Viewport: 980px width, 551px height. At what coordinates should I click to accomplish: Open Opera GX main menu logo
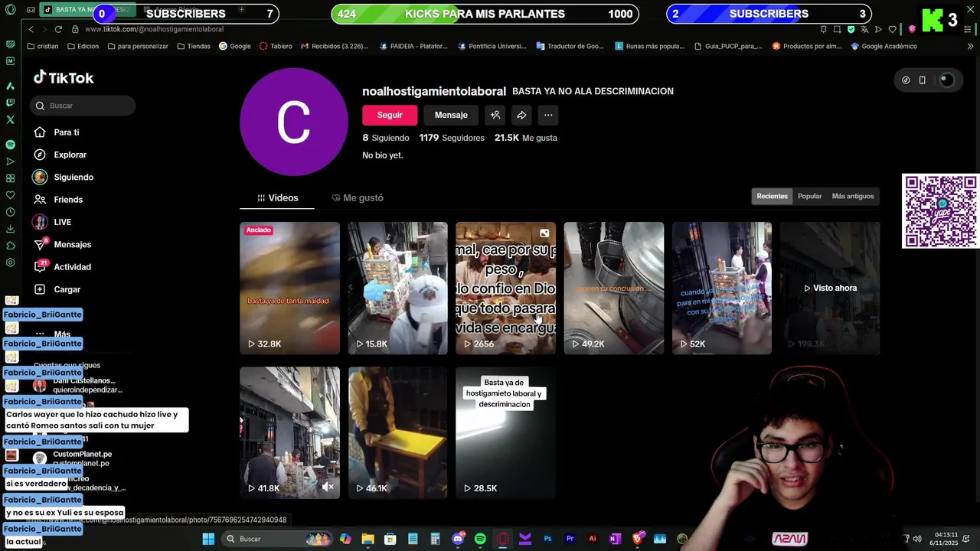pyautogui.click(x=10, y=10)
